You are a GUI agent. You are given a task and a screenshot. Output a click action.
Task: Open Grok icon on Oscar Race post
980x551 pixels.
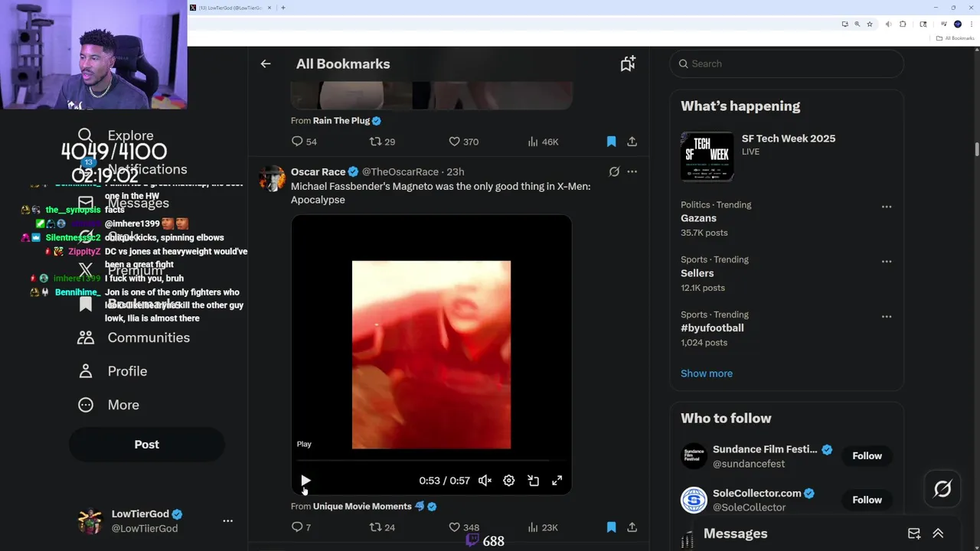coord(614,171)
